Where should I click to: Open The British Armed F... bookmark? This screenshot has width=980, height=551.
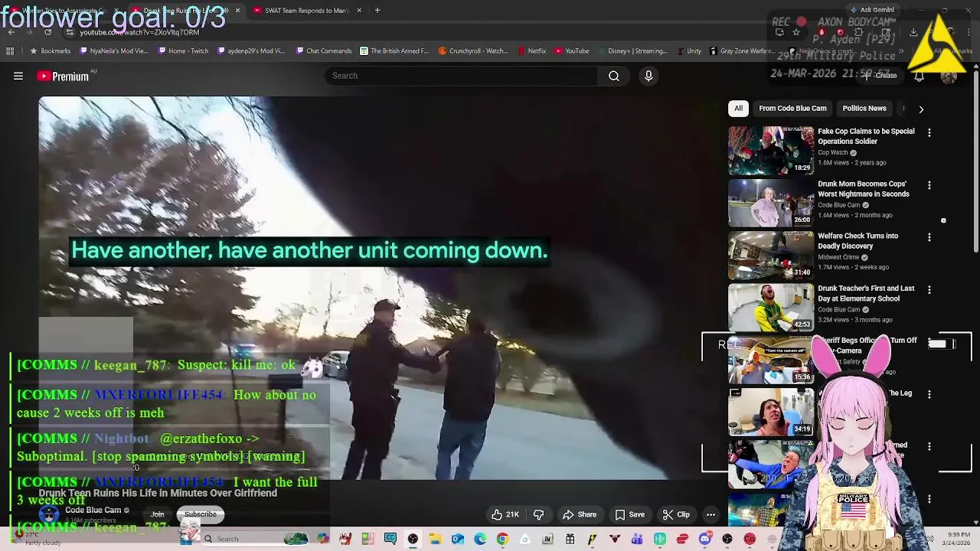[x=394, y=51]
